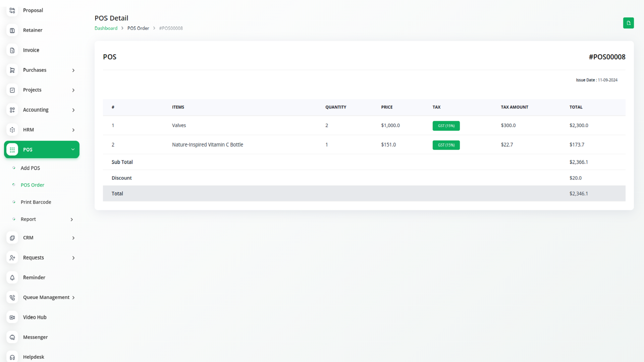Image resolution: width=644 pixels, height=362 pixels.
Task: Go to Dashboard breadcrumb link
Action: (x=106, y=28)
